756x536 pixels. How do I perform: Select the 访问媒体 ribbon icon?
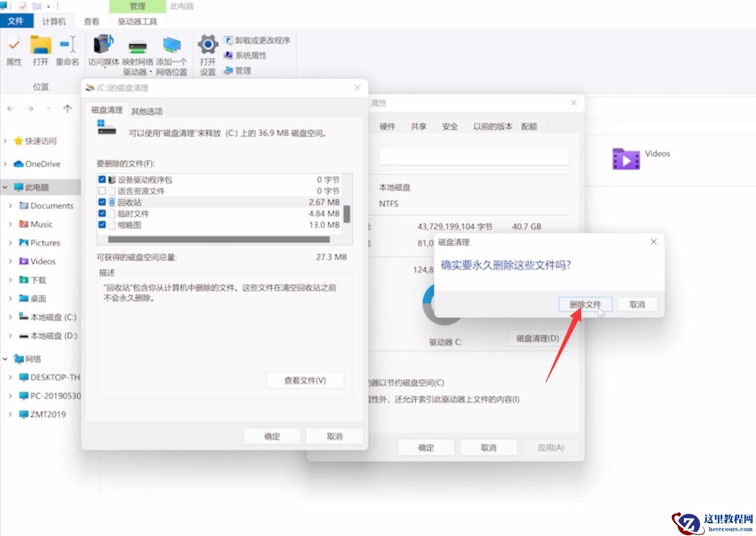103,52
